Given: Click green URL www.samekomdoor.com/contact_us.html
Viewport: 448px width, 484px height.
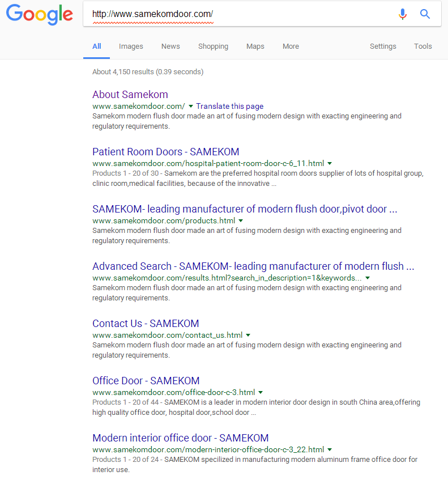Looking at the screenshot, I should point(167,335).
